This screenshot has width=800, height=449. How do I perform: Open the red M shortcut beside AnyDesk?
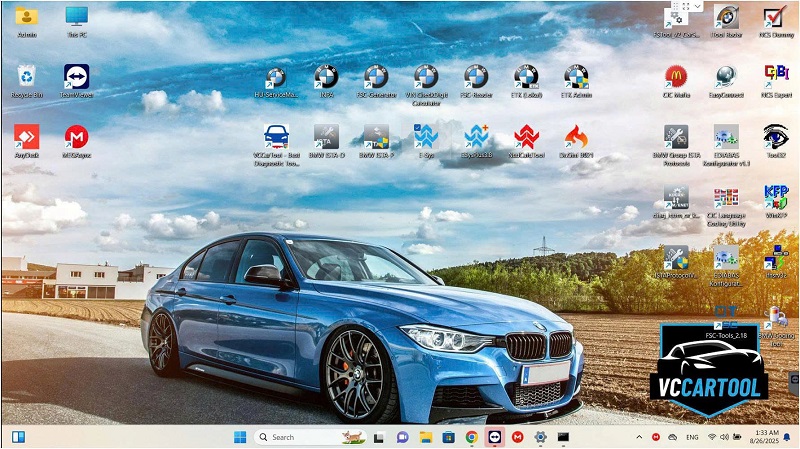(x=77, y=141)
